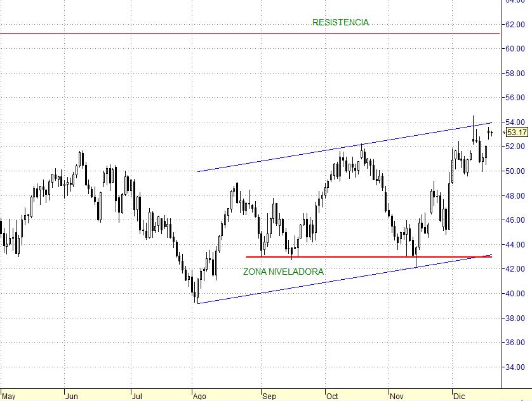The width and height of the screenshot is (532, 401).
Task: Click the Dic month label
Action: pyautogui.click(x=459, y=397)
